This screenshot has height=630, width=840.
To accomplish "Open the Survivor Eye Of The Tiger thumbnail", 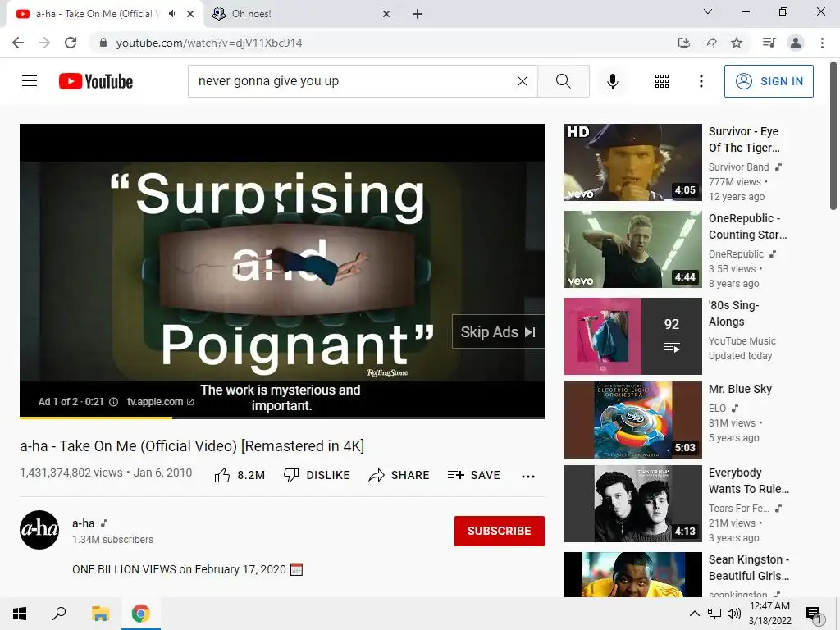I will coord(632,162).
